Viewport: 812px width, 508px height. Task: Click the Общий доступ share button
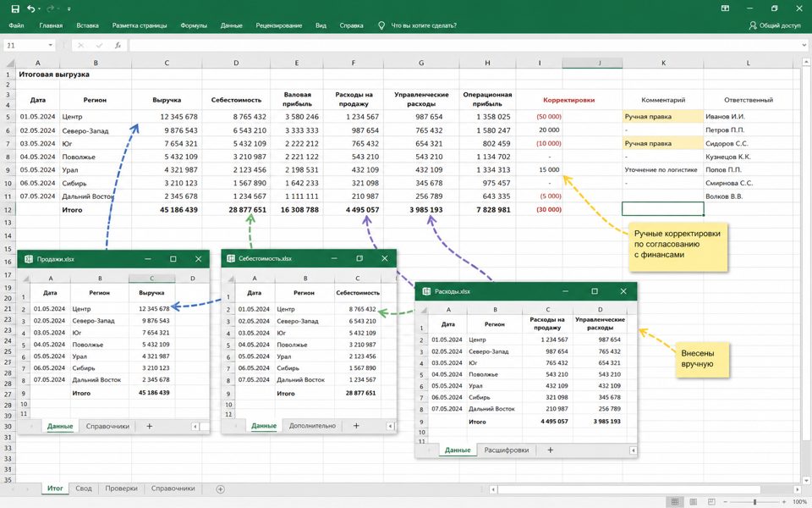(x=775, y=25)
